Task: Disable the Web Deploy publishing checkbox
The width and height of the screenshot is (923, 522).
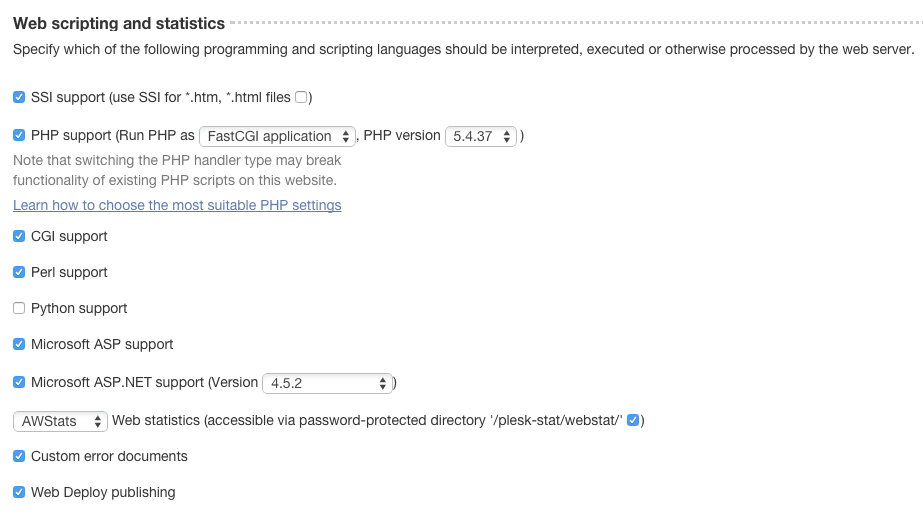Action: (19, 492)
